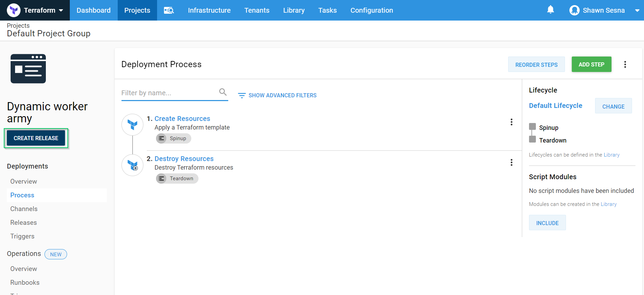Click the magnifier icon in filter box
The height and width of the screenshot is (295, 644).
point(223,92)
